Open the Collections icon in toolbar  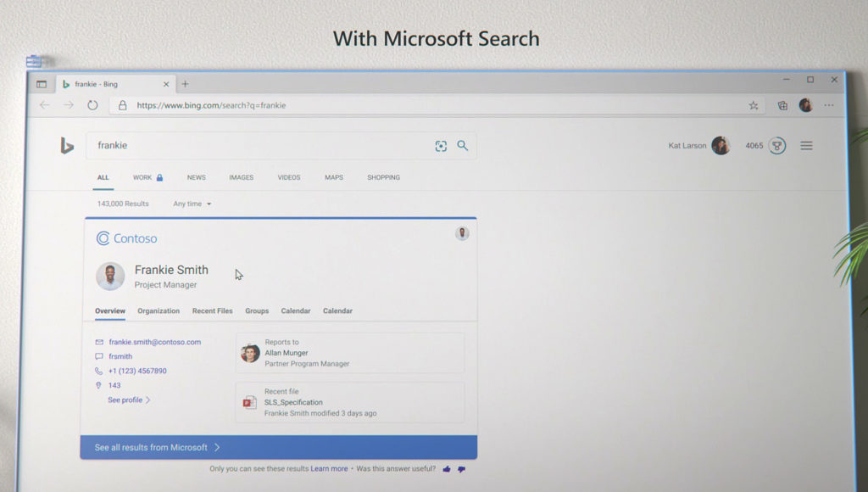tap(782, 105)
